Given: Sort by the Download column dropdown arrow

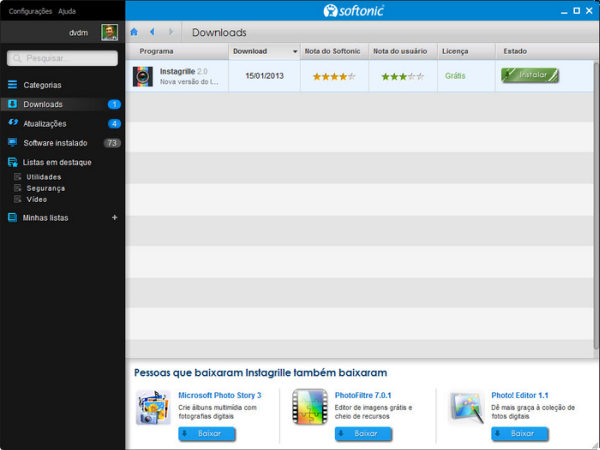Looking at the screenshot, I should (x=294, y=51).
